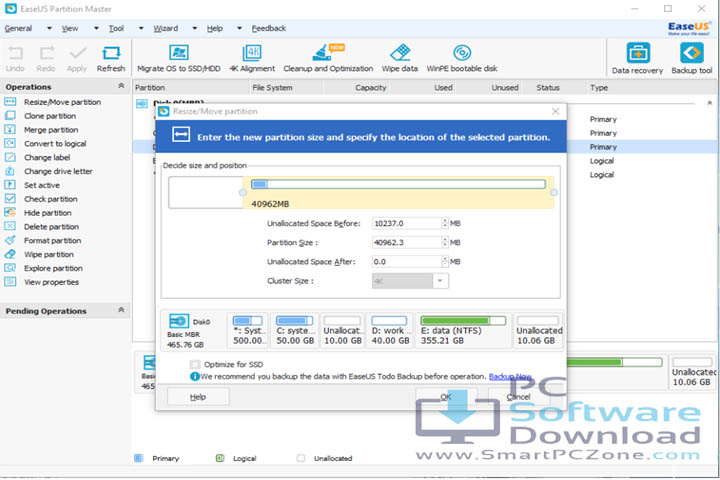The width and height of the screenshot is (720, 480).
Task: Open Migrate OS to SSD/HDD
Action: (x=179, y=58)
